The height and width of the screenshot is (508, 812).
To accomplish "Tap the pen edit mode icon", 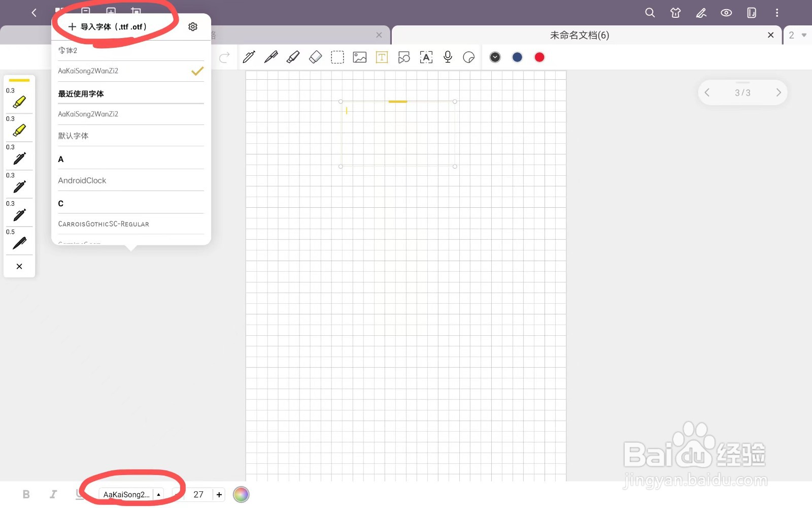I will click(x=701, y=13).
